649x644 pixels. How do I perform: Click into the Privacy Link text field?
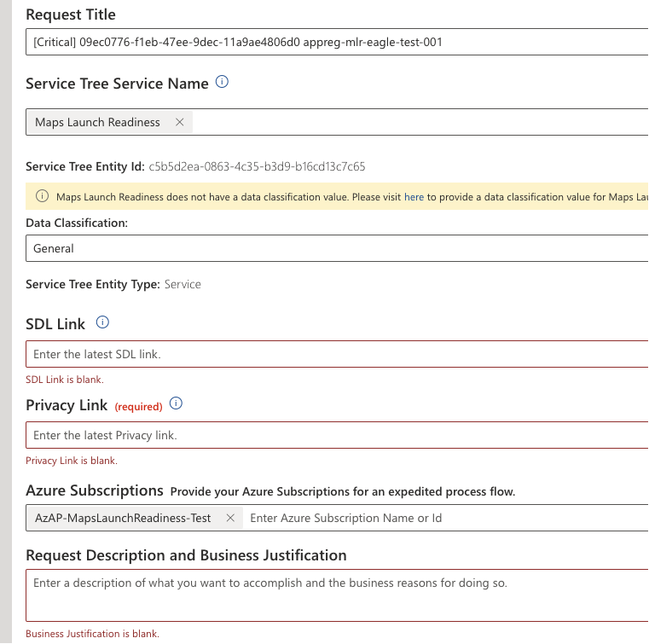pos(337,435)
